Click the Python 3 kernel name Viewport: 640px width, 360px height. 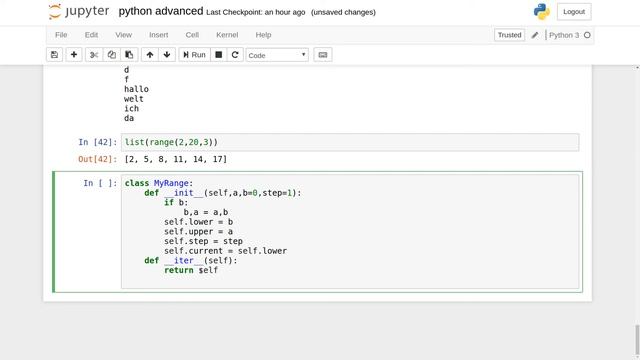point(564,35)
